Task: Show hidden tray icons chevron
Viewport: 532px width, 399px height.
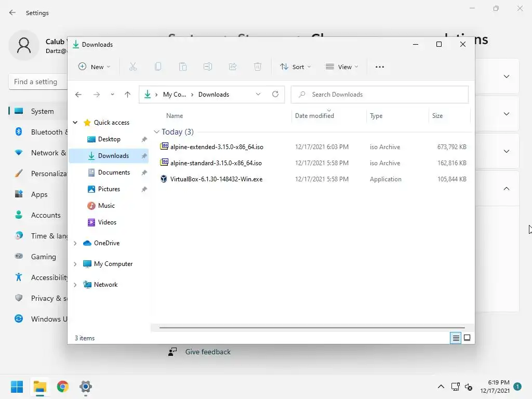Action: pyautogui.click(x=441, y=387)
